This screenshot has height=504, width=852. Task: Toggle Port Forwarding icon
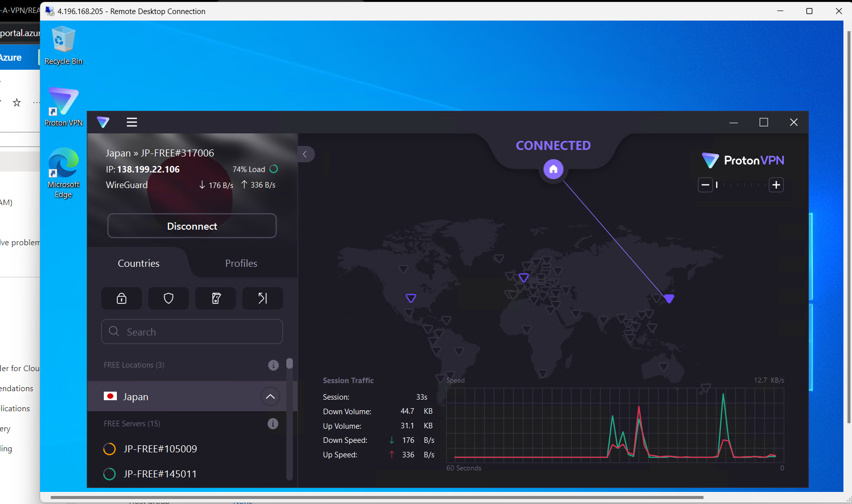pos(263,298)
